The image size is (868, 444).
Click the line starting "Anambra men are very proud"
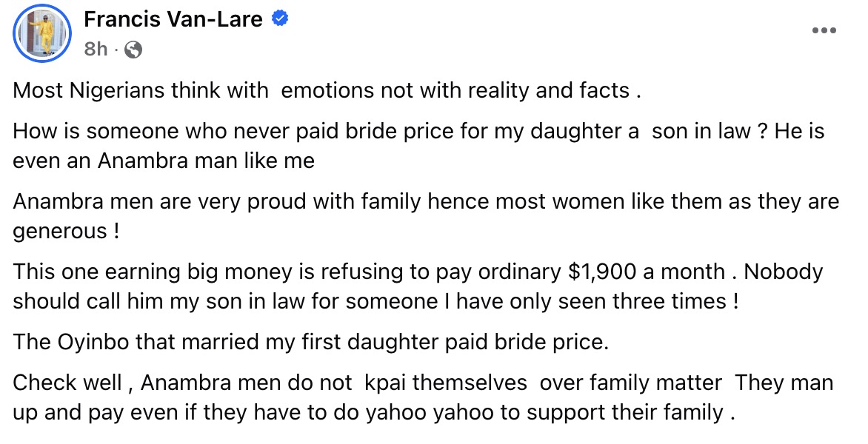pos(426,202)
